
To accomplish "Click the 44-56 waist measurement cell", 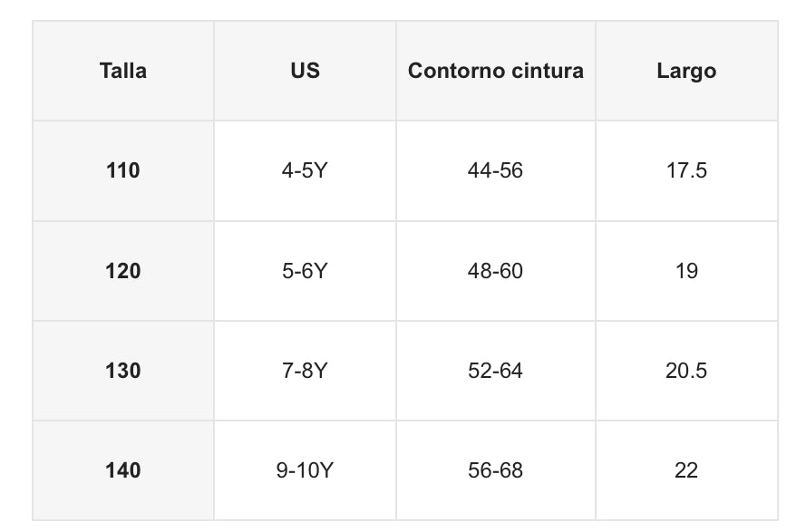I will 495,170.
